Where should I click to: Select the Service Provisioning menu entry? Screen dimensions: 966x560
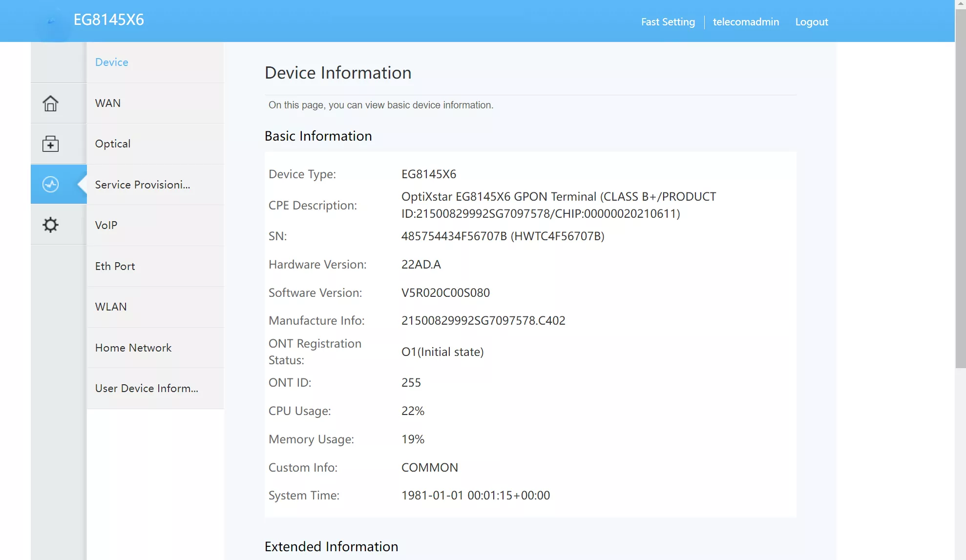click(x=155, y=185)
